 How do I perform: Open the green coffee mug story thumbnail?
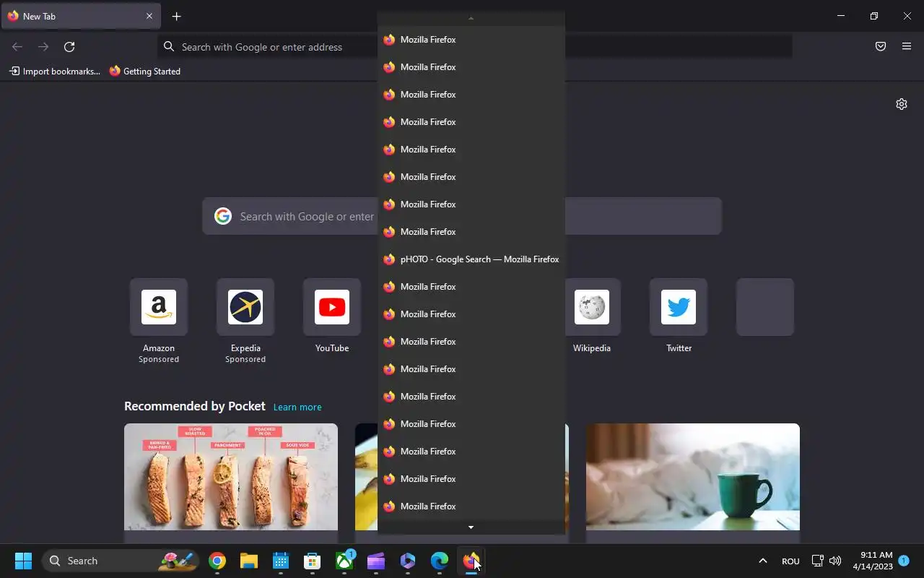(693, 477)
